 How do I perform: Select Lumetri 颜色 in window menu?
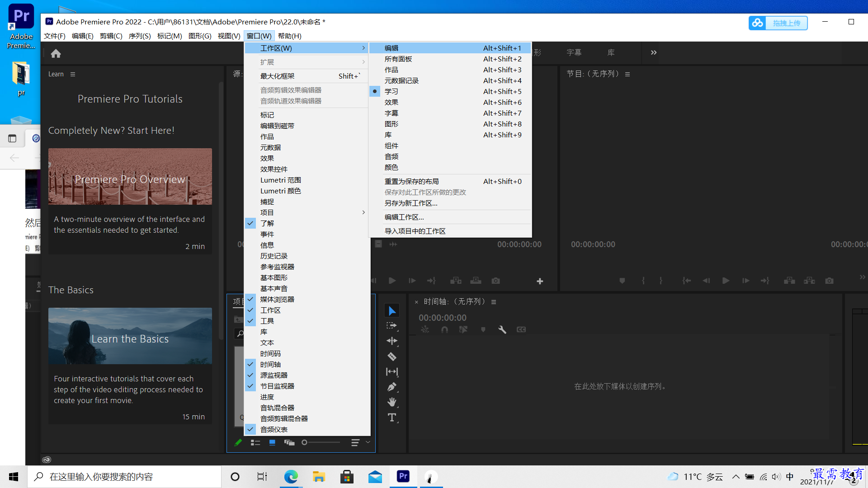[307, 191]
